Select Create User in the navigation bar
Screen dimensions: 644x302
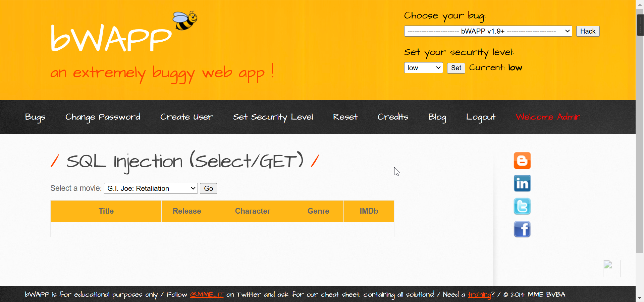186,117
